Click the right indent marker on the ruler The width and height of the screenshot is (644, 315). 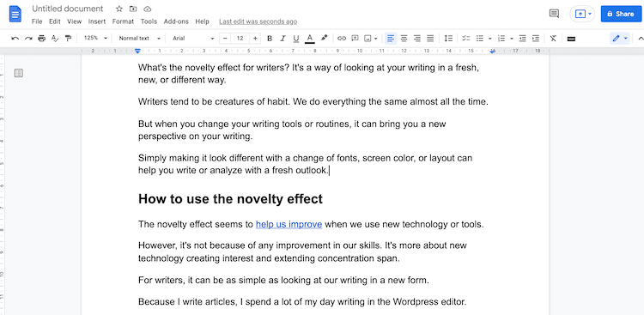tap(492, 51)
